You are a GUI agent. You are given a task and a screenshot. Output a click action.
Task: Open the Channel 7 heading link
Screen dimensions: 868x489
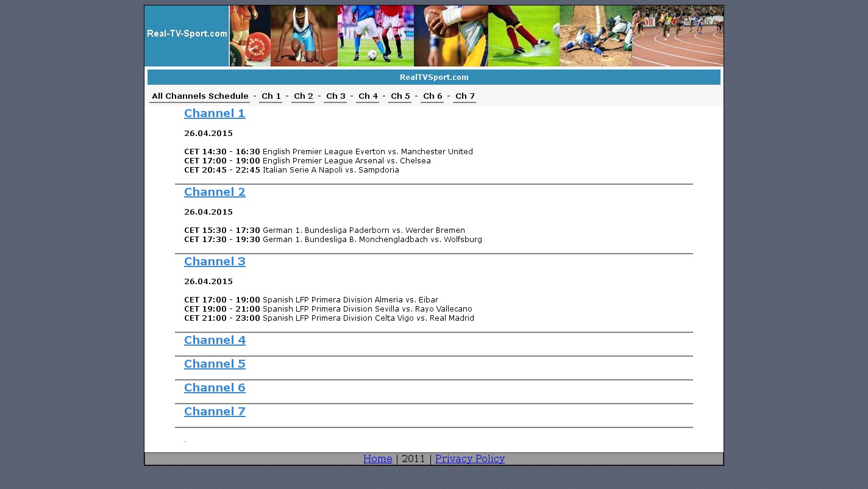coord(215,412)
